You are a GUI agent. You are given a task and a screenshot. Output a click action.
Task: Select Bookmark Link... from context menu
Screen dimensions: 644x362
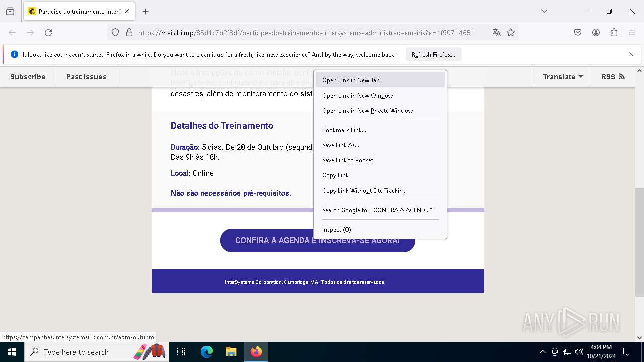380,130
